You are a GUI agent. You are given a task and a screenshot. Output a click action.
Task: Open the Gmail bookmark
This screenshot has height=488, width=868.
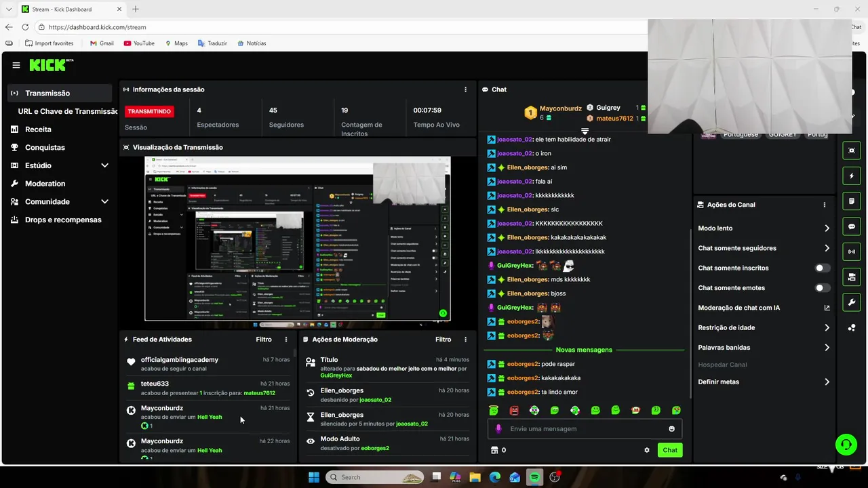(x=102, y=43)
